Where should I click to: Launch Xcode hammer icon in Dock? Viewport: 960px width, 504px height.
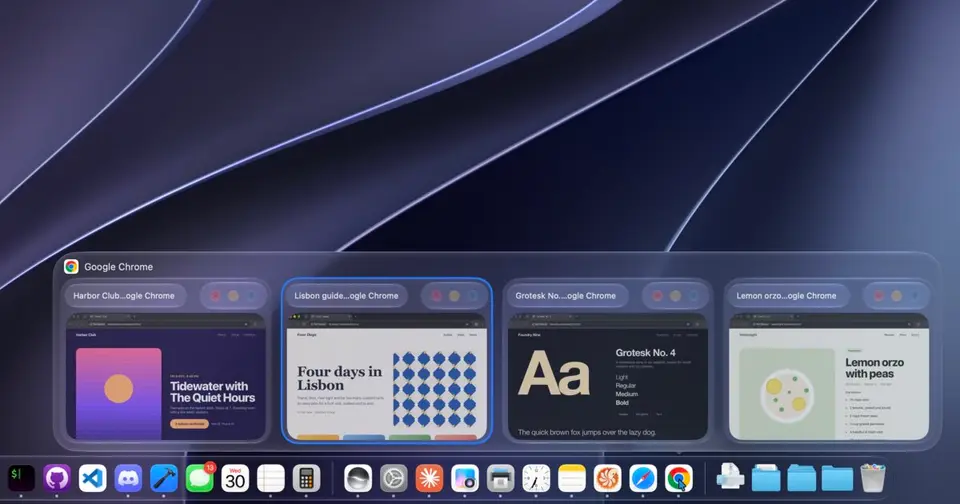pyautogui.click(x=163, y=478)
